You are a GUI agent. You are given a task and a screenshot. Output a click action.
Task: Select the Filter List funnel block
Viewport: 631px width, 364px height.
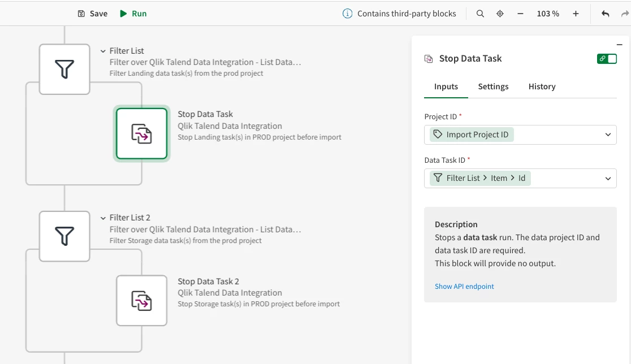[64, 69]
